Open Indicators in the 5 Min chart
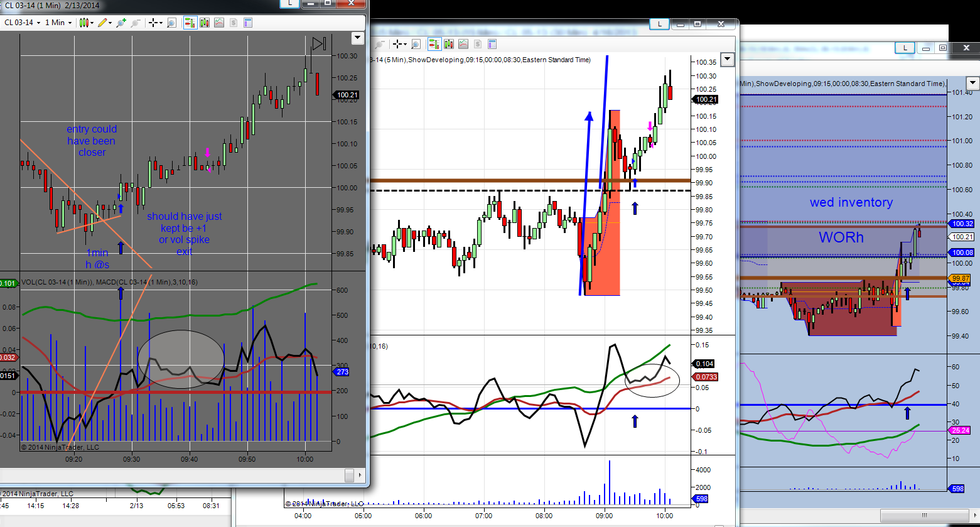Viewport: 980px width, 527px height. tap(463, 44)
